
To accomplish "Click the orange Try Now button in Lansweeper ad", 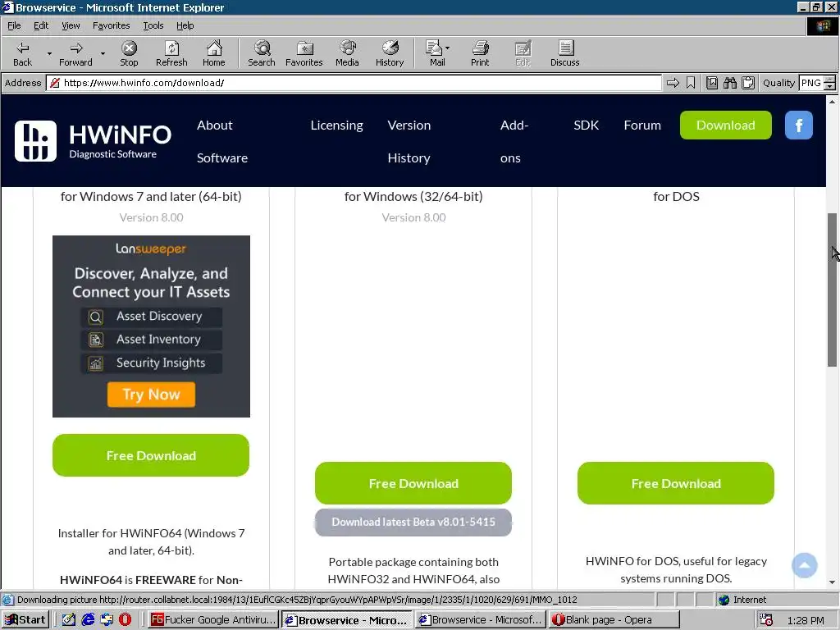I will [x=151, y=395].
